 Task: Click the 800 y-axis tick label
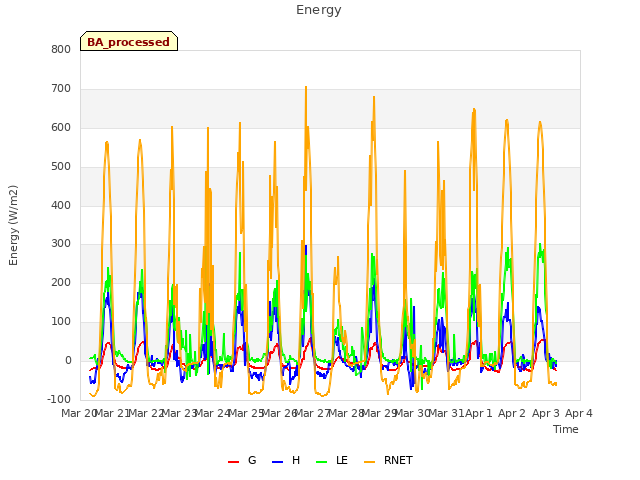[x=61, y=50]
